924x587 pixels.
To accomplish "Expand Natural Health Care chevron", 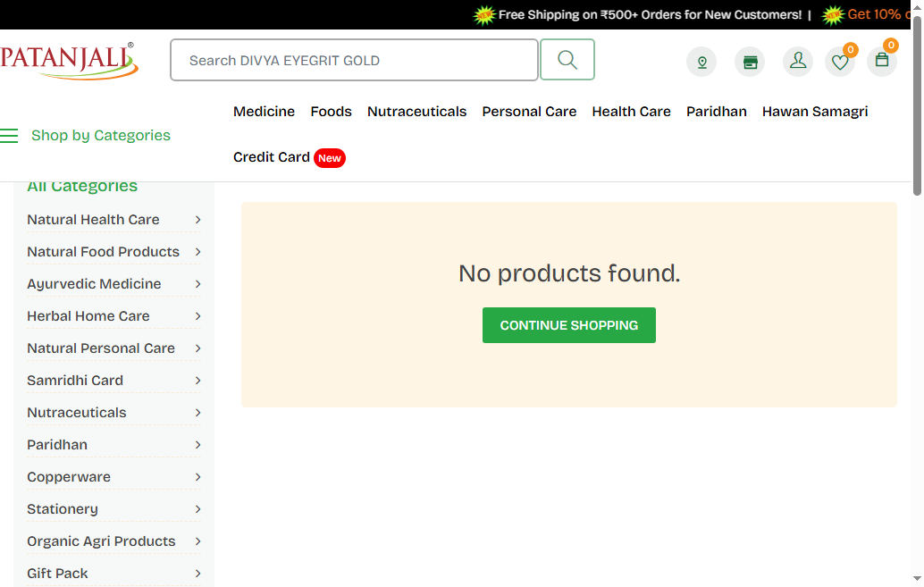I will pyautogui.click(x=198, y=220).
